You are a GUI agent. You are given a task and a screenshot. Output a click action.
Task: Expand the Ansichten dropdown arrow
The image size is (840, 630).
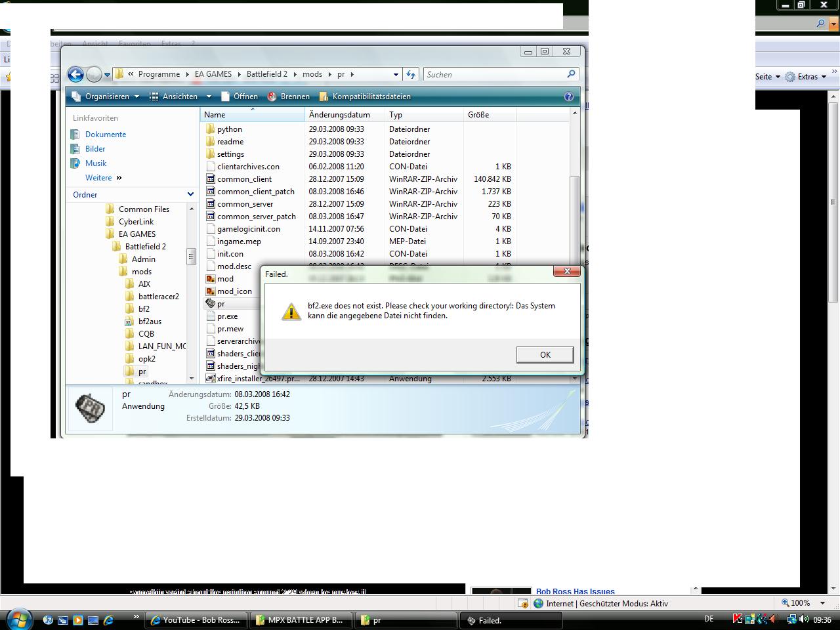tap(209, 96)
